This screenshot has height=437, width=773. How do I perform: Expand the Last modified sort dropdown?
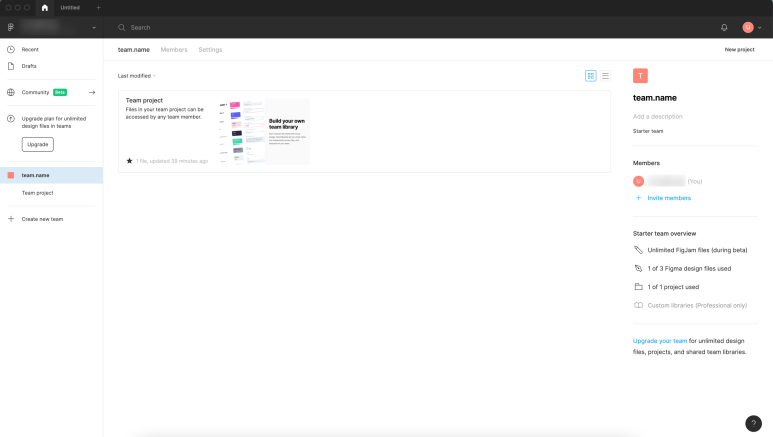pos(137,76)
